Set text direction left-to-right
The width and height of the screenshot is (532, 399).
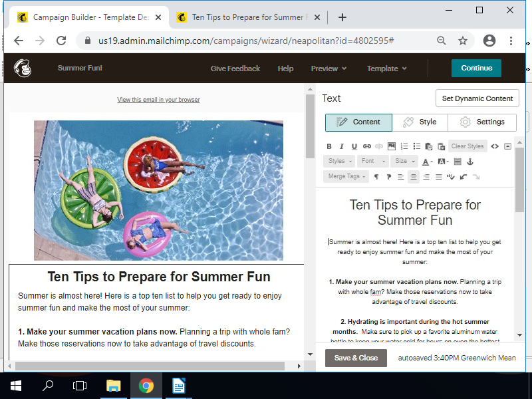click(x=376, y=176)
